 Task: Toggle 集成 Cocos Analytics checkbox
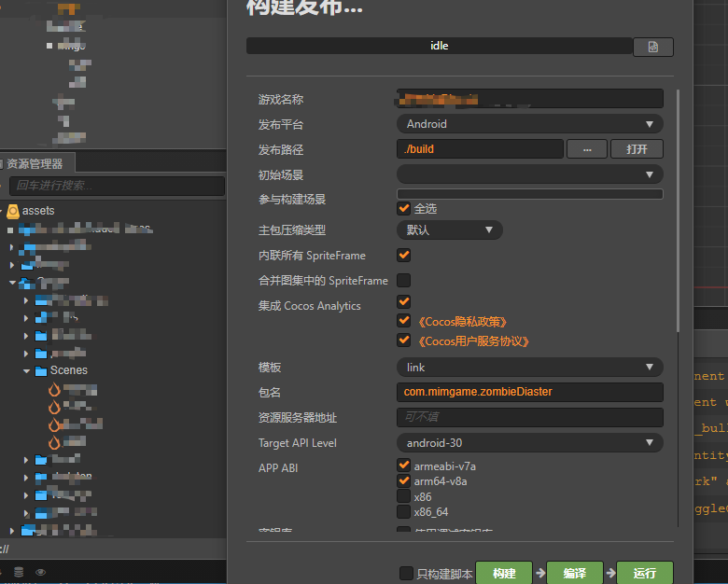pyautogui.click(x=404, y=301)
